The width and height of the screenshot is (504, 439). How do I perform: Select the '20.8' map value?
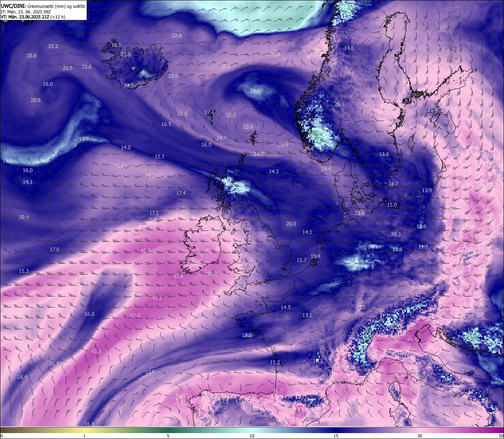coord(31,56)
